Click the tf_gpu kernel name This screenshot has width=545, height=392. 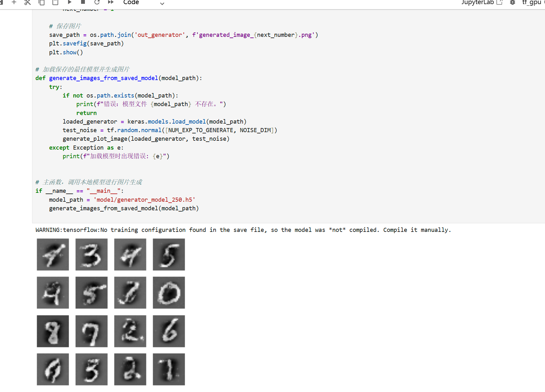pyautogui.click(x=531, y=3)
